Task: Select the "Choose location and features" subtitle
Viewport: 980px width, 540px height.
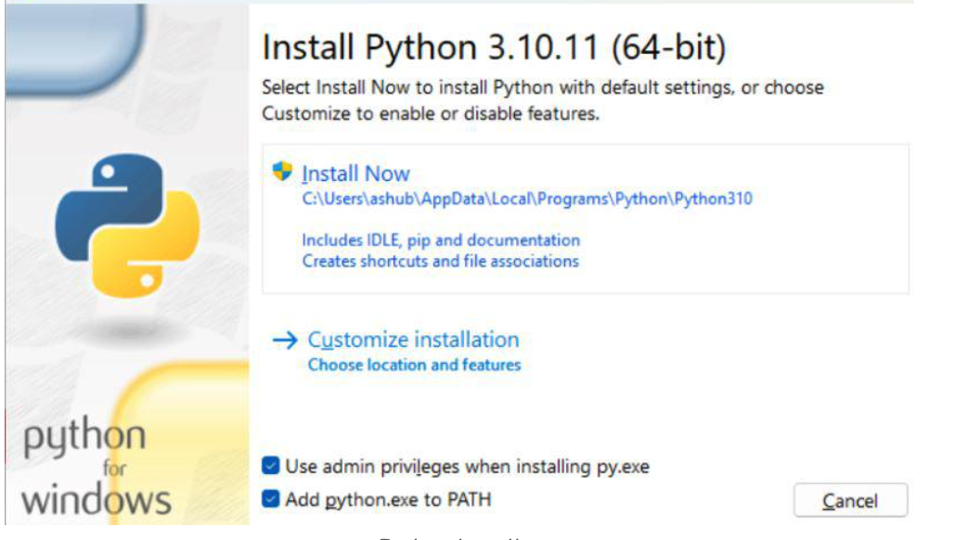Action: point(414,365)
